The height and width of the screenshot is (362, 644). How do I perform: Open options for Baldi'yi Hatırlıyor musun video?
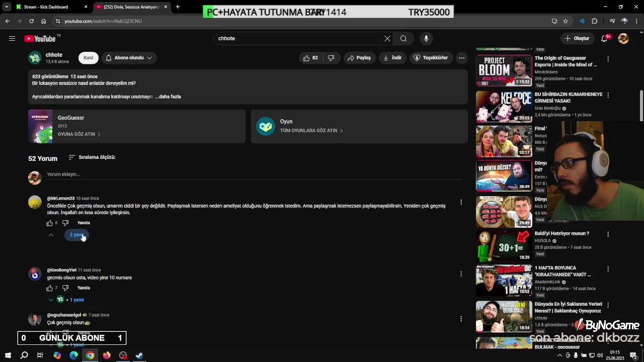(x=608, y=234)
